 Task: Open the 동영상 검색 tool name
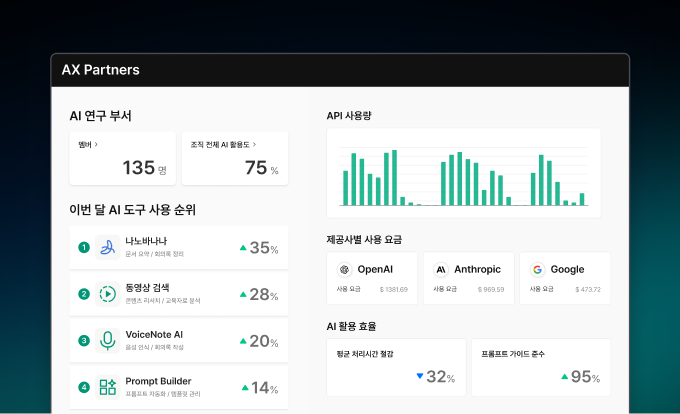click(147, 287)
